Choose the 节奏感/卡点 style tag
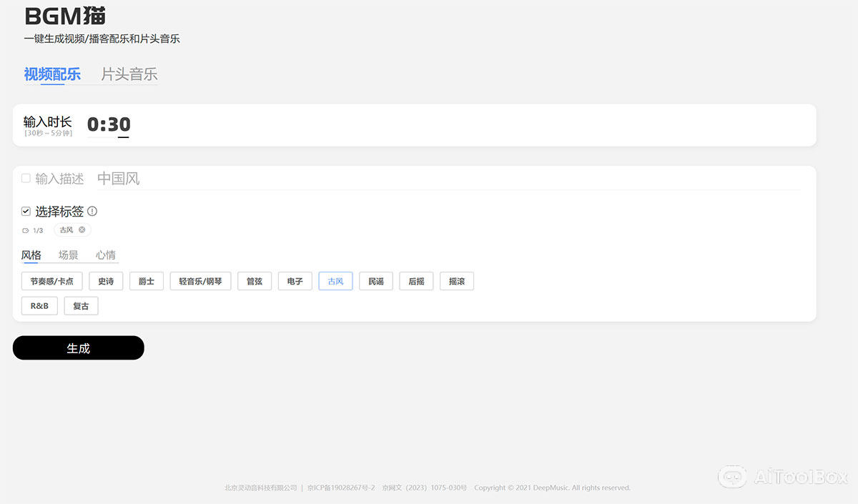 click(x=51, y=282)
